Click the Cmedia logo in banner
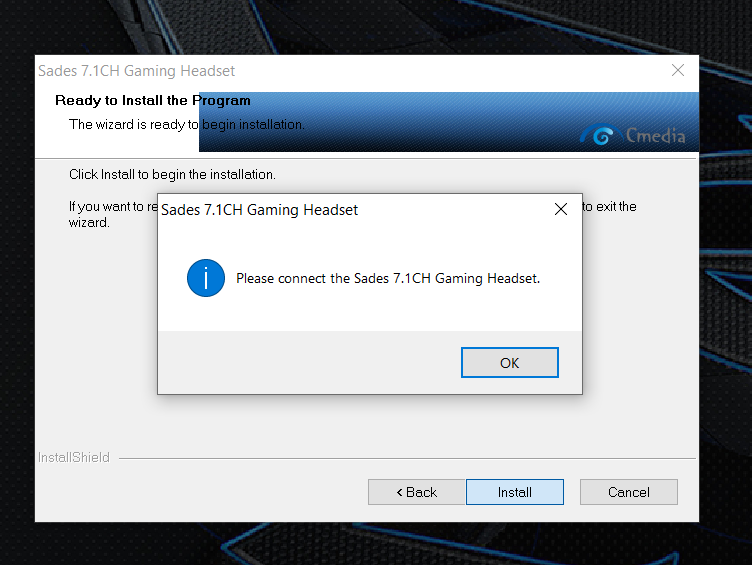Screen dimensions: 752x565 (633, 135)
